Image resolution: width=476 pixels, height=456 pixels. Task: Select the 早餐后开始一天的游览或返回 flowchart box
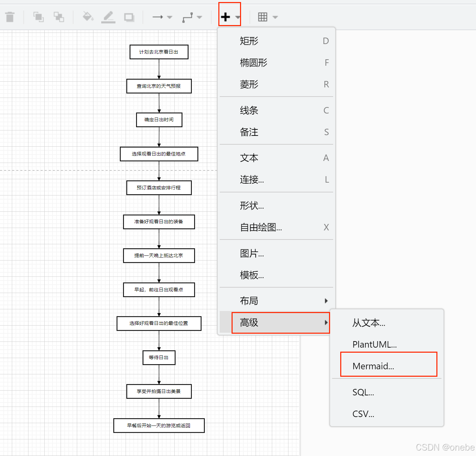click(x=159, y=426)
